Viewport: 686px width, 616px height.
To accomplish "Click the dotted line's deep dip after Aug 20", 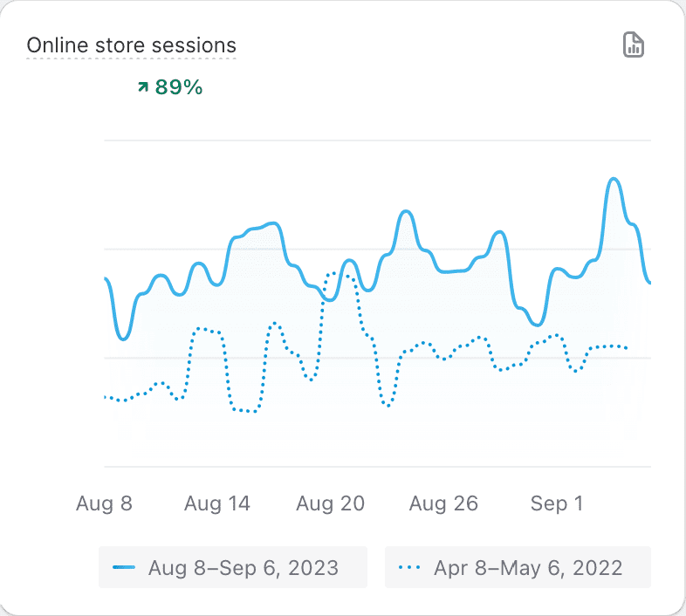I will (x=387, y=406).
